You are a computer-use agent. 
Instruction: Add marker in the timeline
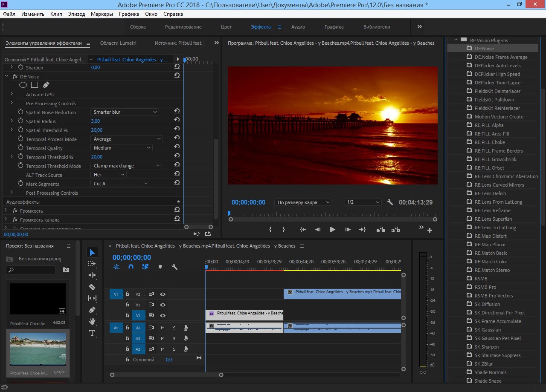coord(160,267)
